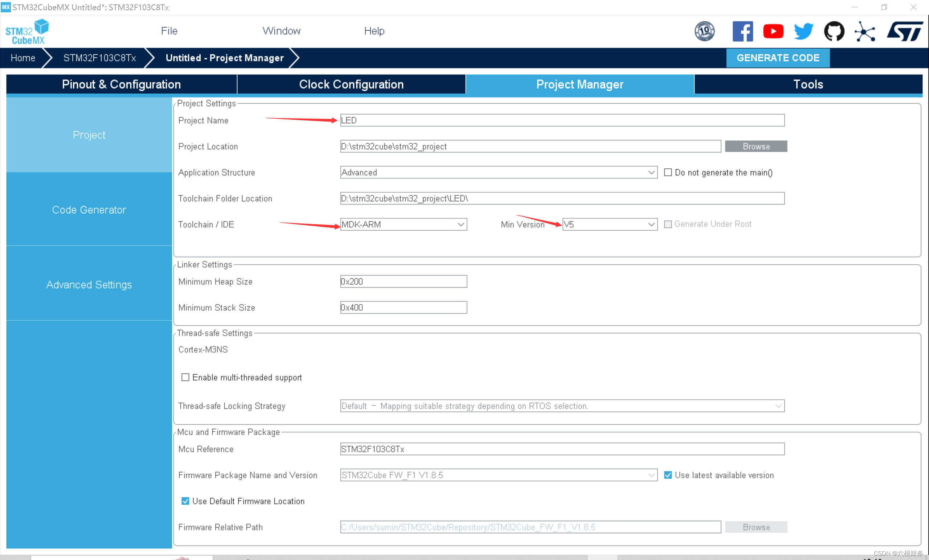Click the GENERATE CODE button
The height and width of the screenshot is (560, 929).
tap(777, 58)
